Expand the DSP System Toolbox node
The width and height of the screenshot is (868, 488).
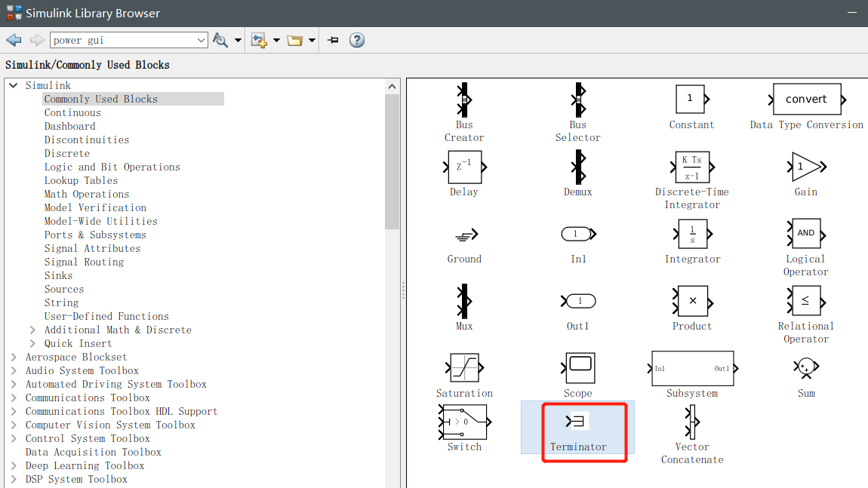[14, 479]
